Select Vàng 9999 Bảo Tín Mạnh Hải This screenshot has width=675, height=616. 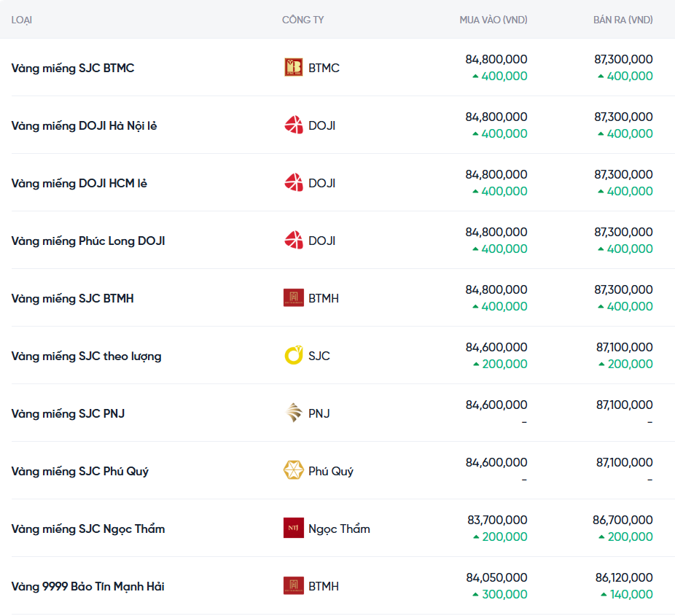[x=87, y=586]
